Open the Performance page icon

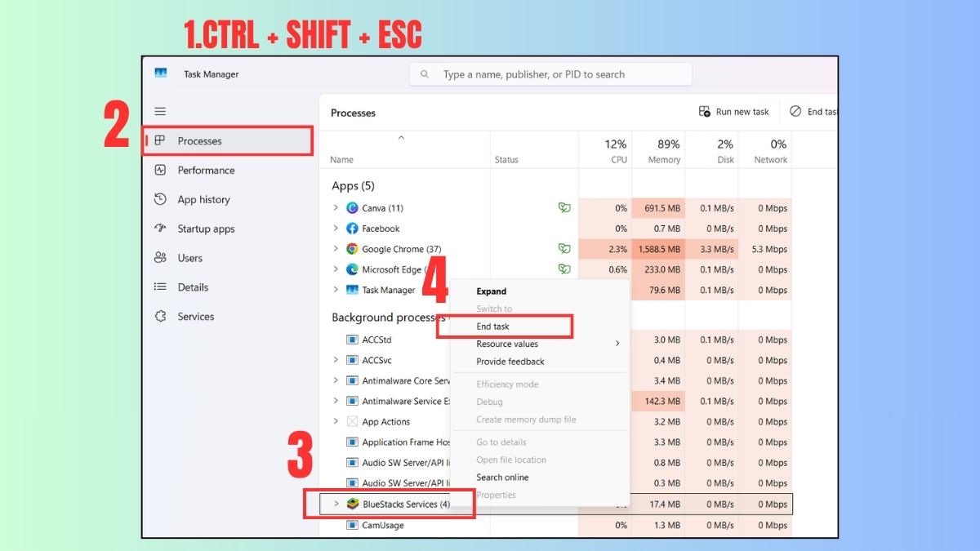160,170
